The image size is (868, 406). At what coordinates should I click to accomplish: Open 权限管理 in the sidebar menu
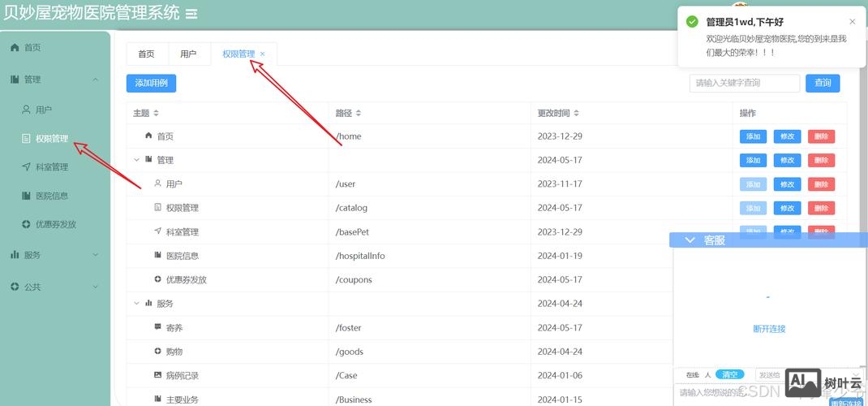click(x=51, y=139)
